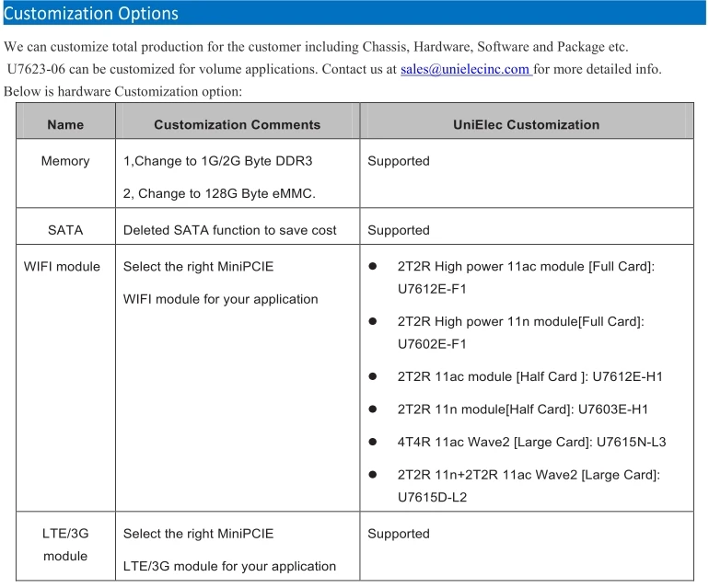Click '2T2R High power 11ac module [Full Card]:' line
This screenshot has height=588, width=709.
pos(526,266)
